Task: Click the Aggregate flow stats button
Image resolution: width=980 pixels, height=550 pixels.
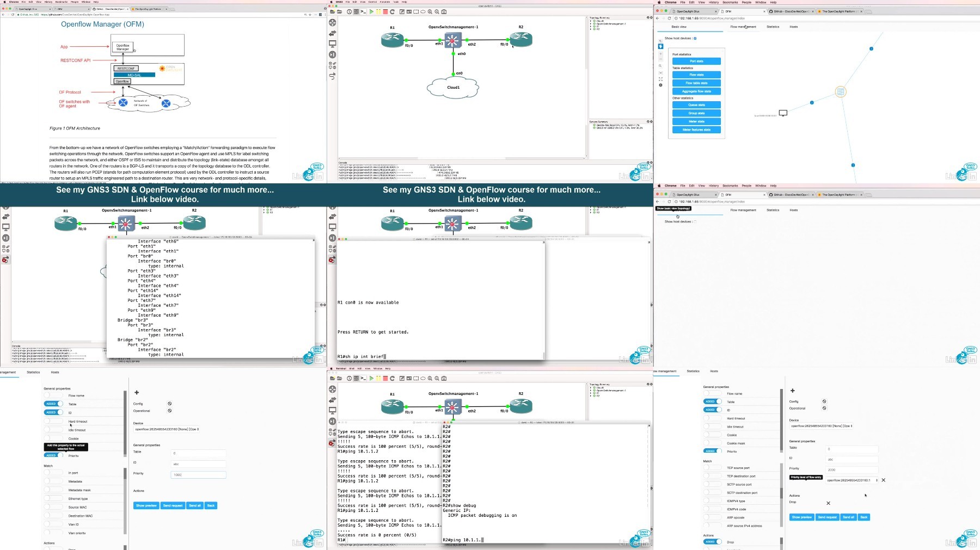Action: click(x=696, y=91)
